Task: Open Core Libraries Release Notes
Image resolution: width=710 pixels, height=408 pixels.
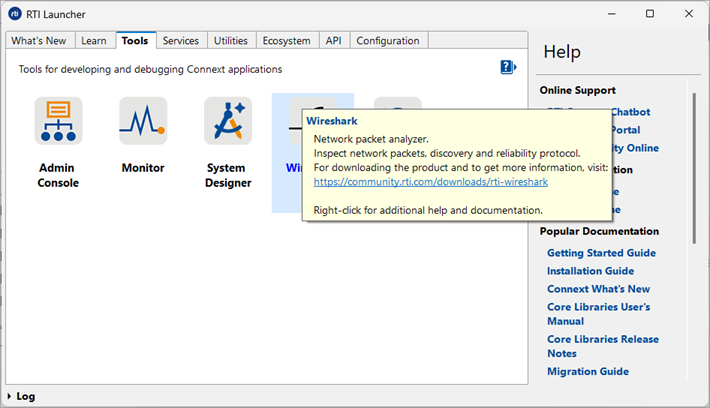Action: click(x=603, y=346)
